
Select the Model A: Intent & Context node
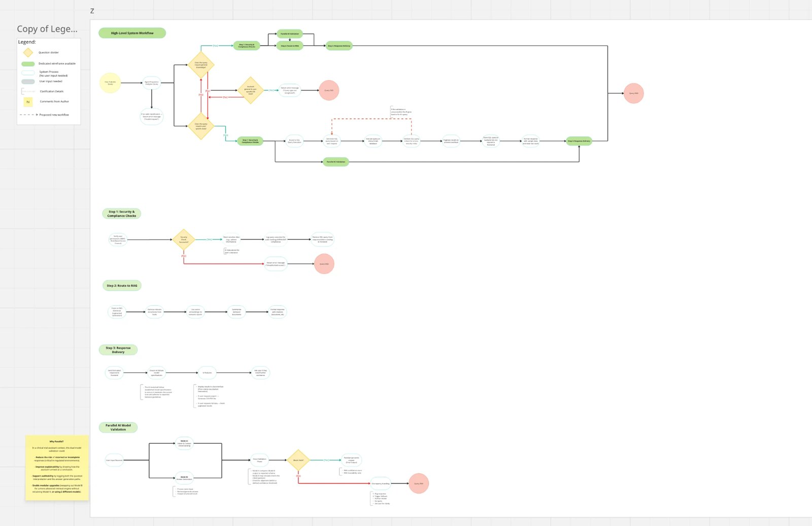(184, 443)
